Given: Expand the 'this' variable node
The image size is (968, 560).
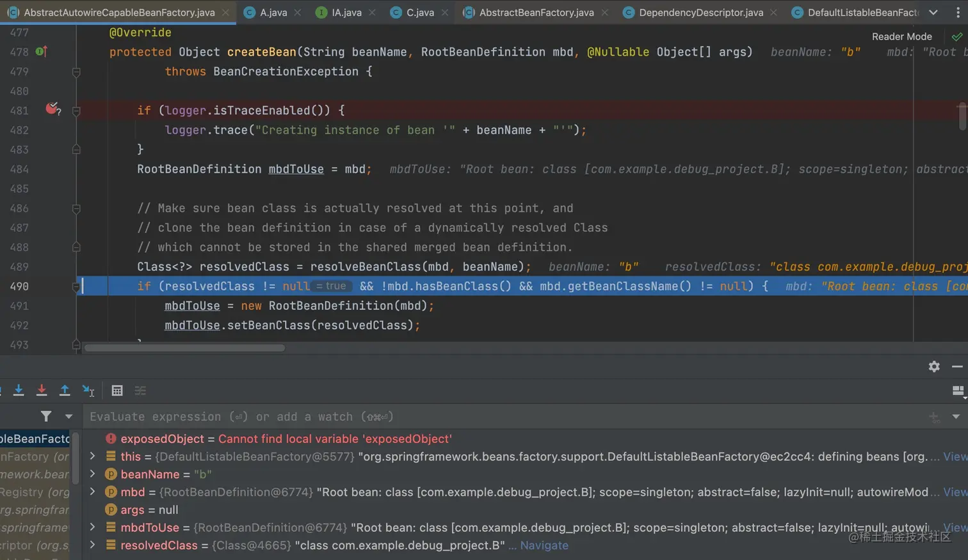Looking at the screenshot, I should coord(92,456).
